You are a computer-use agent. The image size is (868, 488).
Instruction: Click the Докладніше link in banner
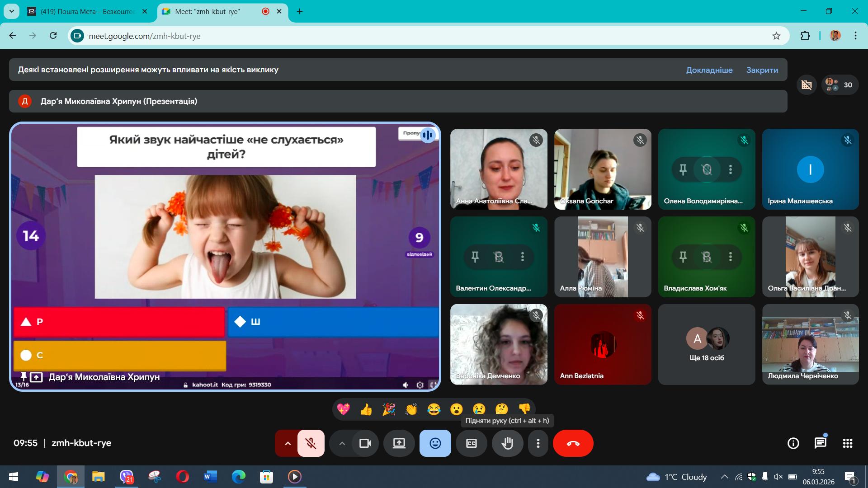click(x=709, y=70)
